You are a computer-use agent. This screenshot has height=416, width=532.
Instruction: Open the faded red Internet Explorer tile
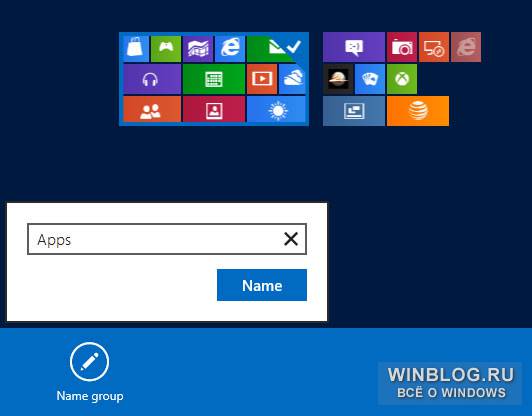click(x=466, y=47)
